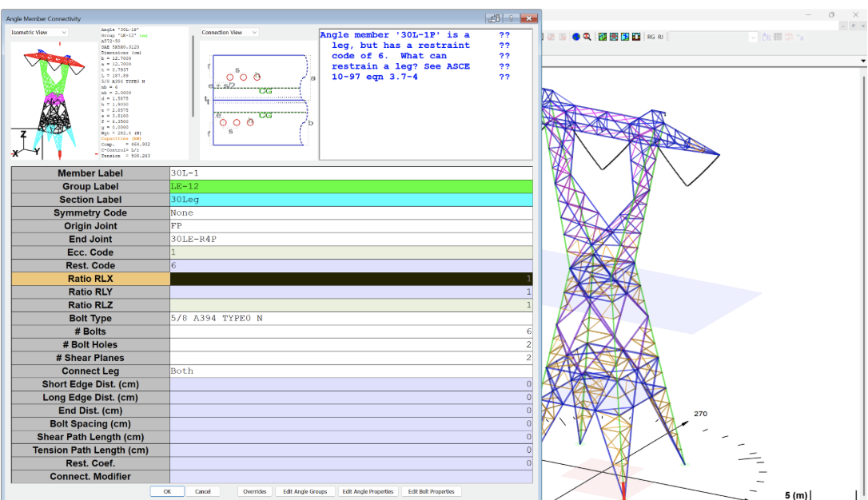Viewport: 868px width, 500px height.
Task: Click the red magnifier zoom icon
Action: coord(587,37)
